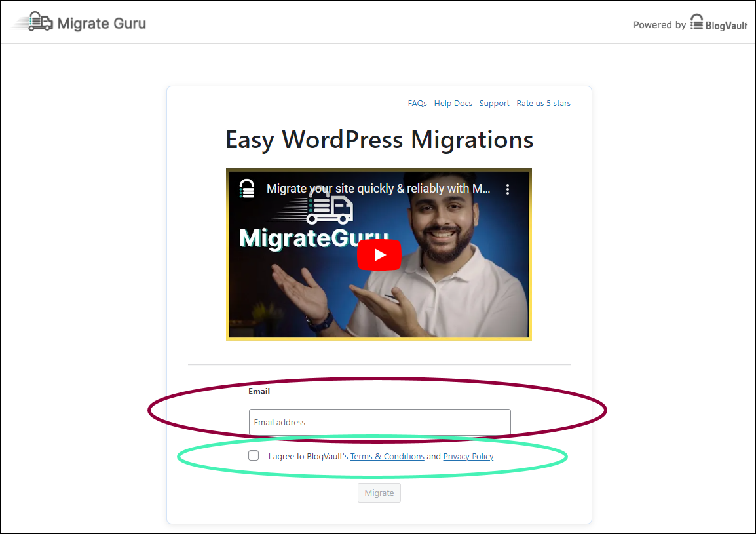Click the video title about migrating your site
The image size is (756, 534).
click(380, 188)
